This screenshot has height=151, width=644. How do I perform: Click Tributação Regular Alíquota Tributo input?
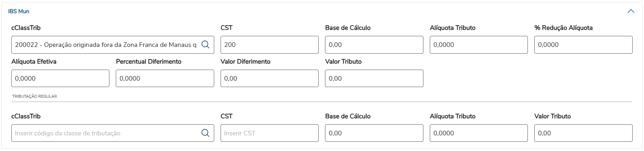click(x=478, y=133)
